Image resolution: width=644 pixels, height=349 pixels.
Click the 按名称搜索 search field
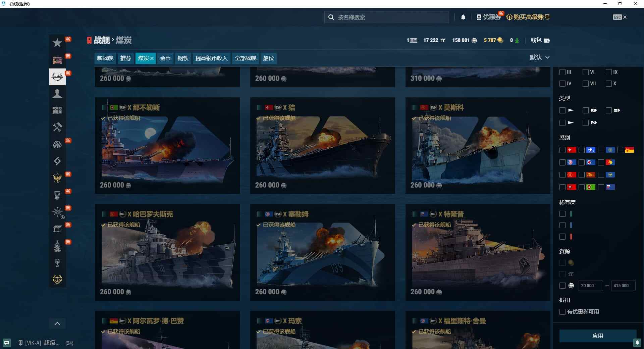tap(386, 17)
